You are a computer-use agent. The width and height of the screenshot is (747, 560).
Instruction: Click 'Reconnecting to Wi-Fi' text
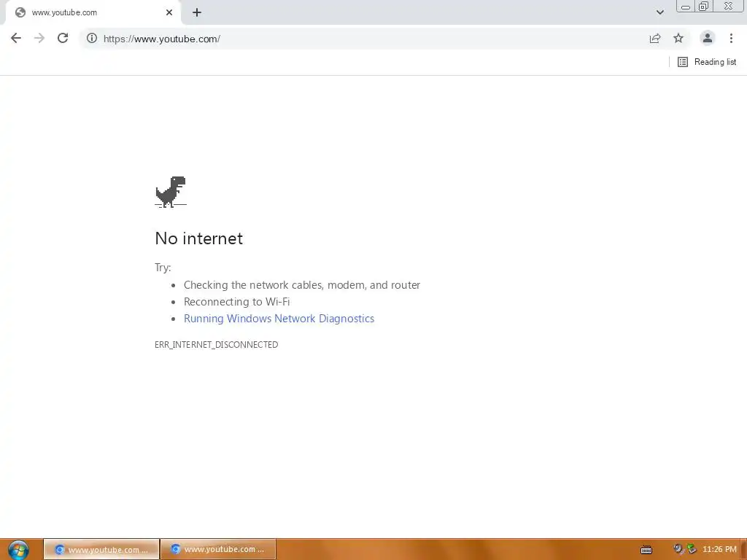coord(237,302)
